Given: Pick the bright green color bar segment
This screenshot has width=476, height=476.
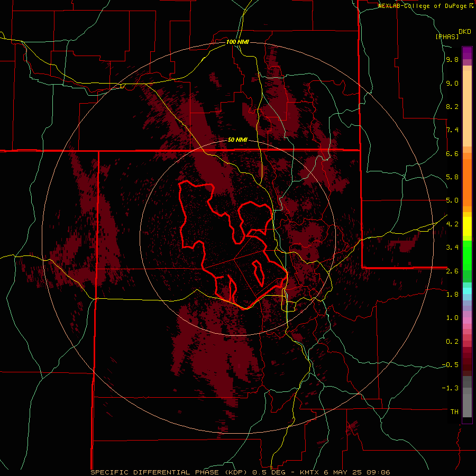Looking at the screenshot, I should 467,255.
